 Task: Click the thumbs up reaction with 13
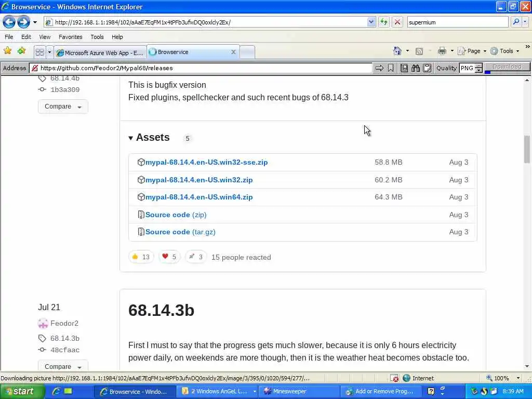pyautogui.click(x=141, y=257)
